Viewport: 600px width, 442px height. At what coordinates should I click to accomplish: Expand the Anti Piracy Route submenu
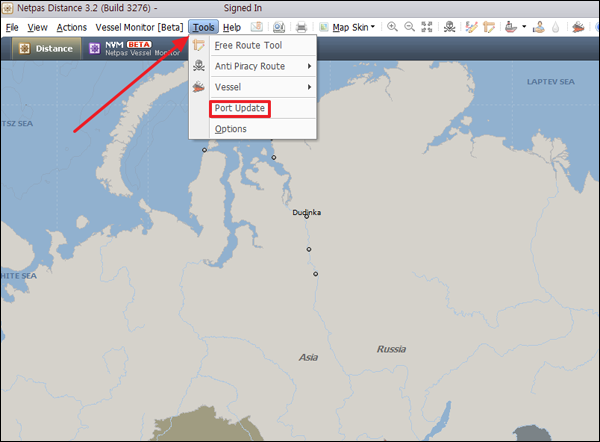coord(262,66)
